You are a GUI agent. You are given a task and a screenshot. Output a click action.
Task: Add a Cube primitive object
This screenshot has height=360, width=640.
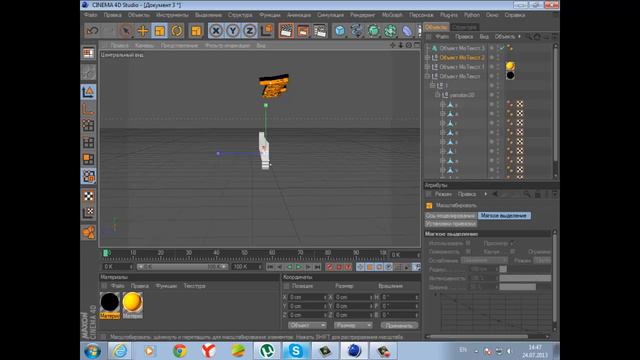click(340, 31)
